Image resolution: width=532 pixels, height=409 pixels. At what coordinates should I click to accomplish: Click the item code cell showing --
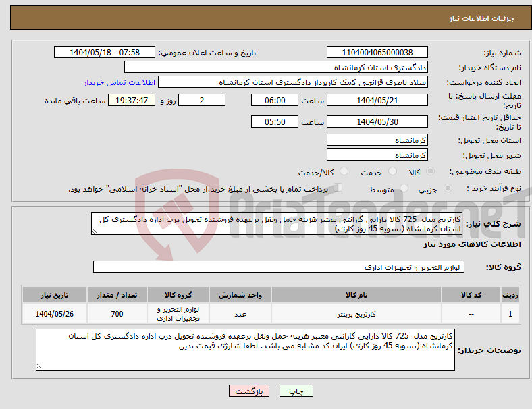point(471,314)
